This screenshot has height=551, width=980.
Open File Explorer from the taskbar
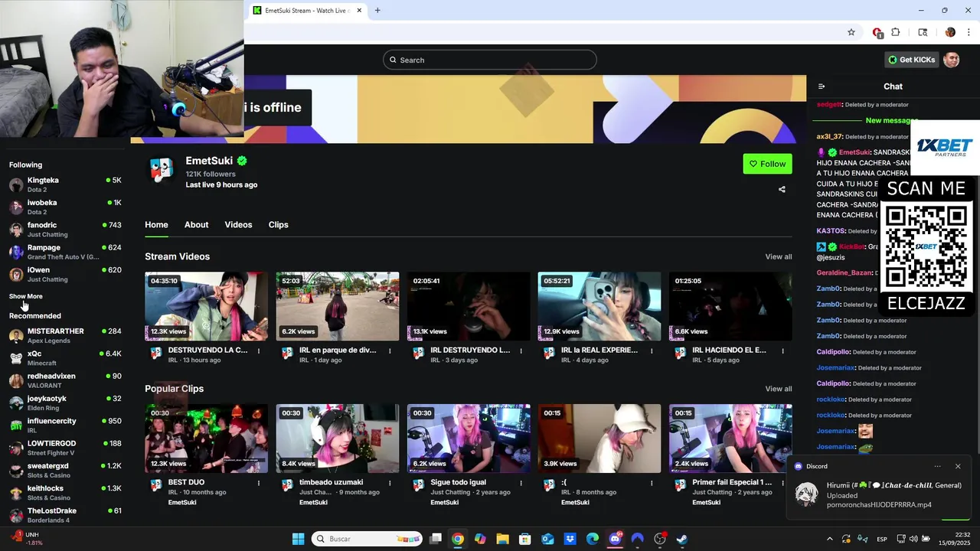tap(502, 539)
